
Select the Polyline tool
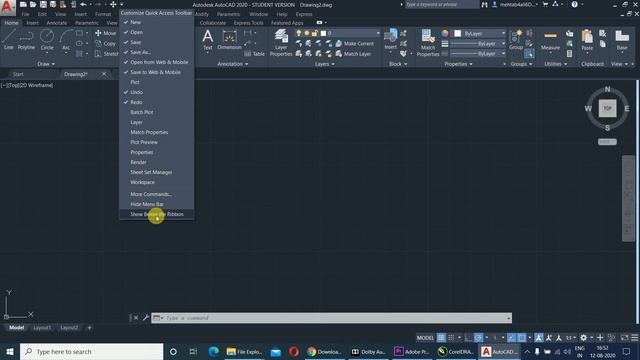[26, 39]
